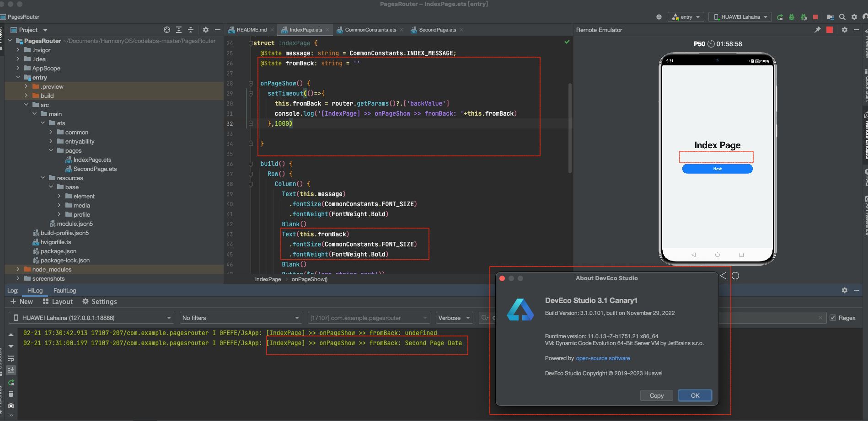Toggle scroll to end in HiLog
868x421 pixels.
click(11, 370)
